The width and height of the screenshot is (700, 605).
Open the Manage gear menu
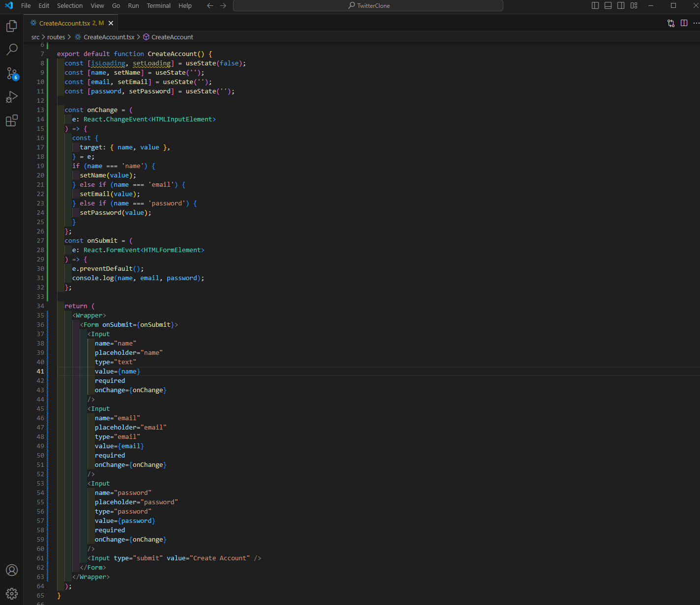[12, 594]
